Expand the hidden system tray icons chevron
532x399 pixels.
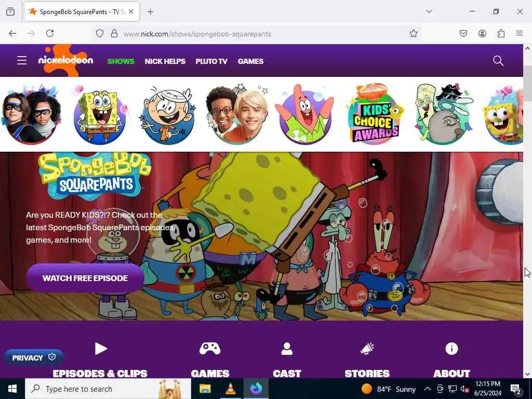428,389
